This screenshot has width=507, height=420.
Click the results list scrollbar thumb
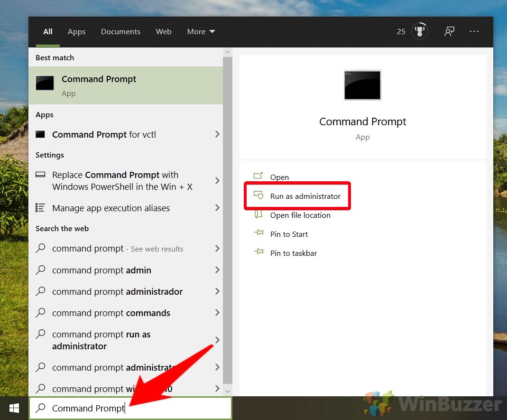(x=228, y=220)
